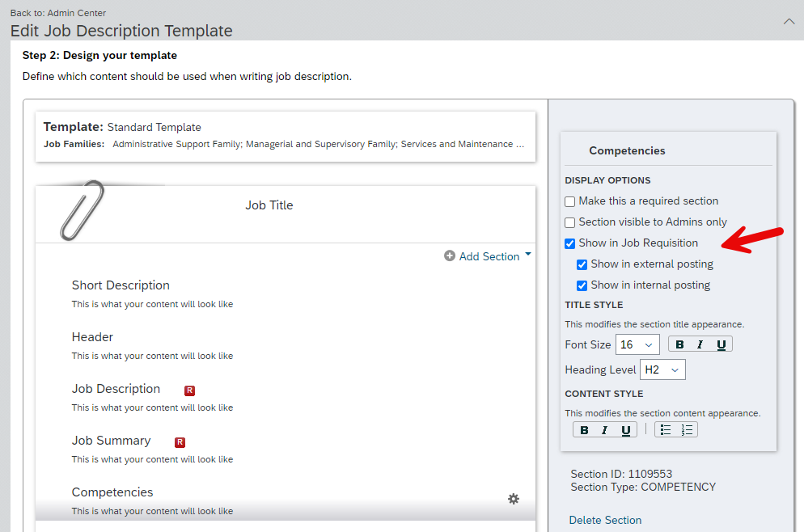
Task: Toggle bold in Content Style
Action: (x=584, y=430)
